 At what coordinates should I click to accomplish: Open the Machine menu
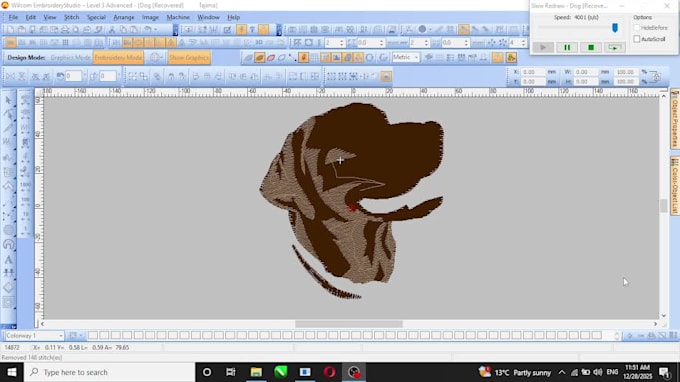pos(178,17)
